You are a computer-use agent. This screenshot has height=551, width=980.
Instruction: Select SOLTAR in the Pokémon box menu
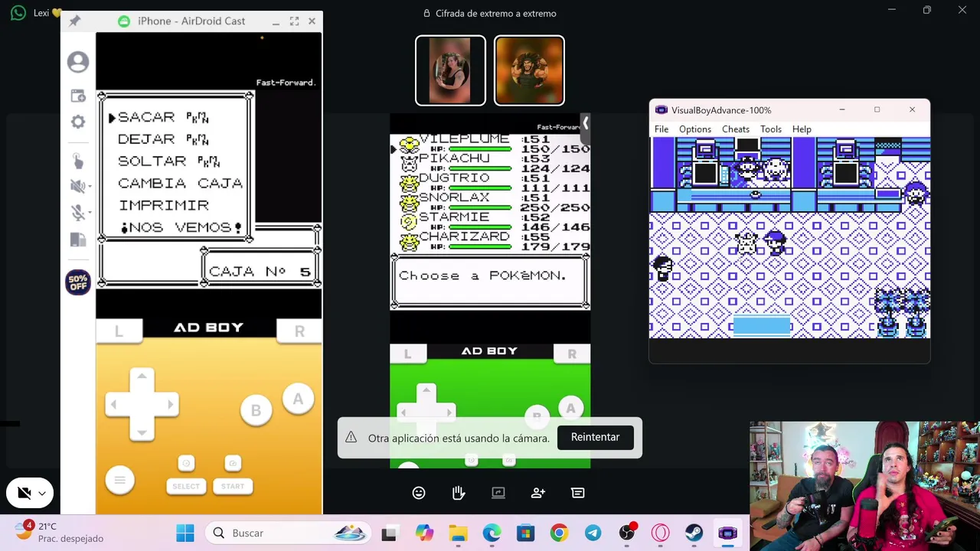(x=168, y=161)
